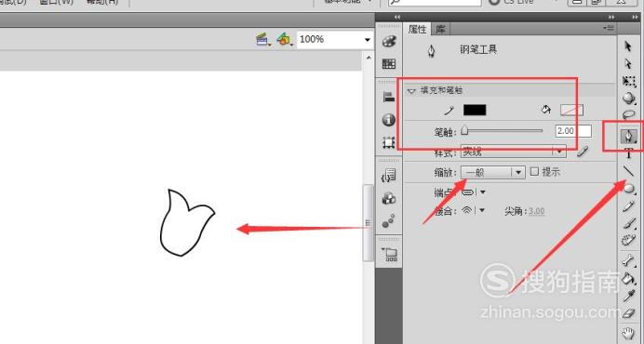Open the Transform panel icon

388,142
